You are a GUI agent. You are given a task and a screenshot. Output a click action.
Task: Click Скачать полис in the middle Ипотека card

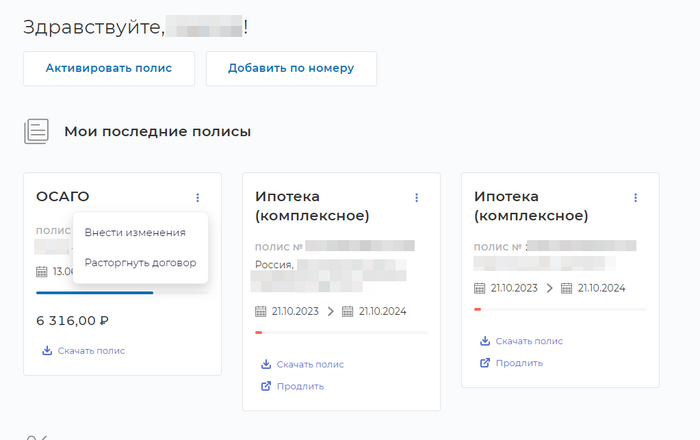(310, 365)
